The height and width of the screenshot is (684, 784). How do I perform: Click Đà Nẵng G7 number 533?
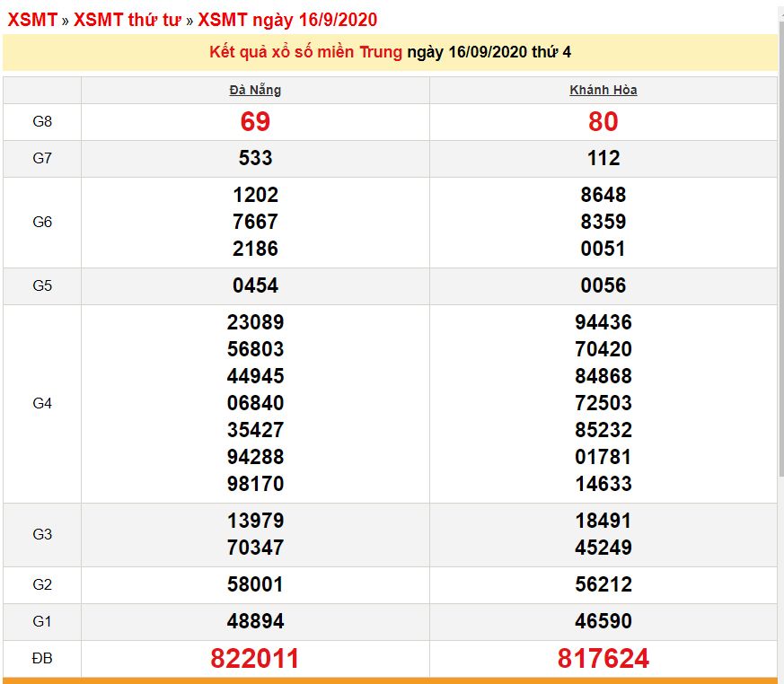pyautogui.click(x=255, y=158)
